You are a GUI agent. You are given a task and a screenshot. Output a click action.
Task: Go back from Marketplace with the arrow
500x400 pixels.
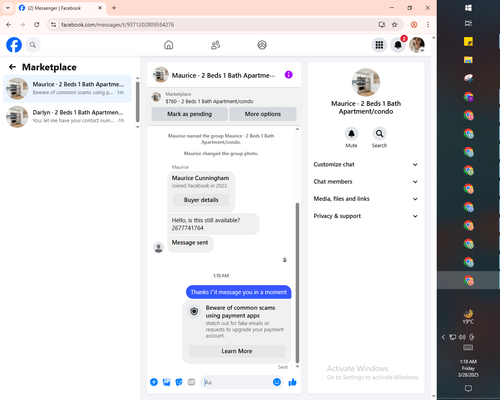12,67
